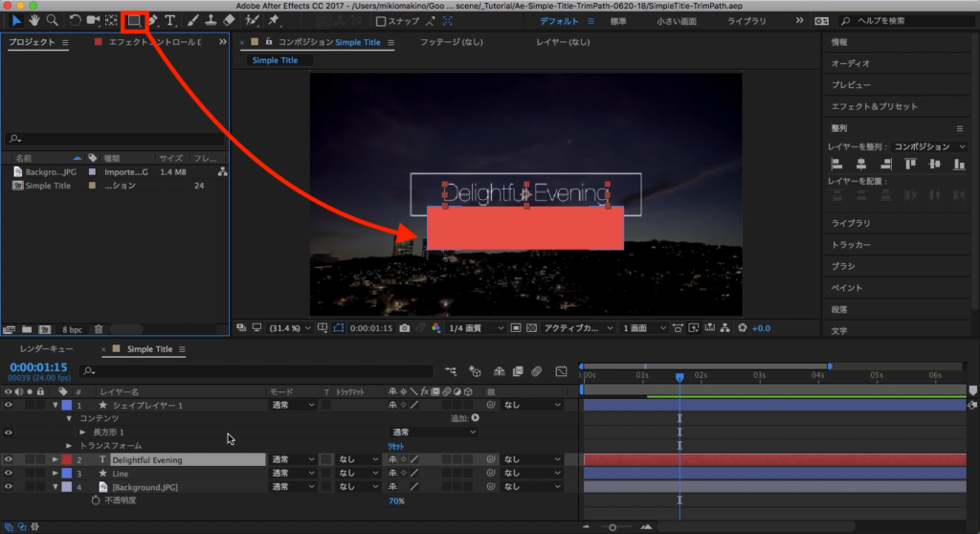The width and height of the screenshot is (980, 534).
Task: Hide the Delightful Evening layer
Action: 9,460
